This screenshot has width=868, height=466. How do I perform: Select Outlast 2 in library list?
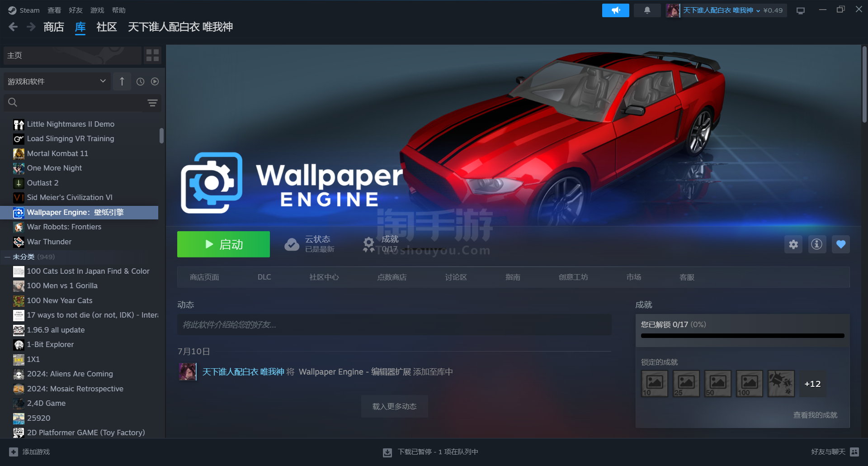[80, 183]
